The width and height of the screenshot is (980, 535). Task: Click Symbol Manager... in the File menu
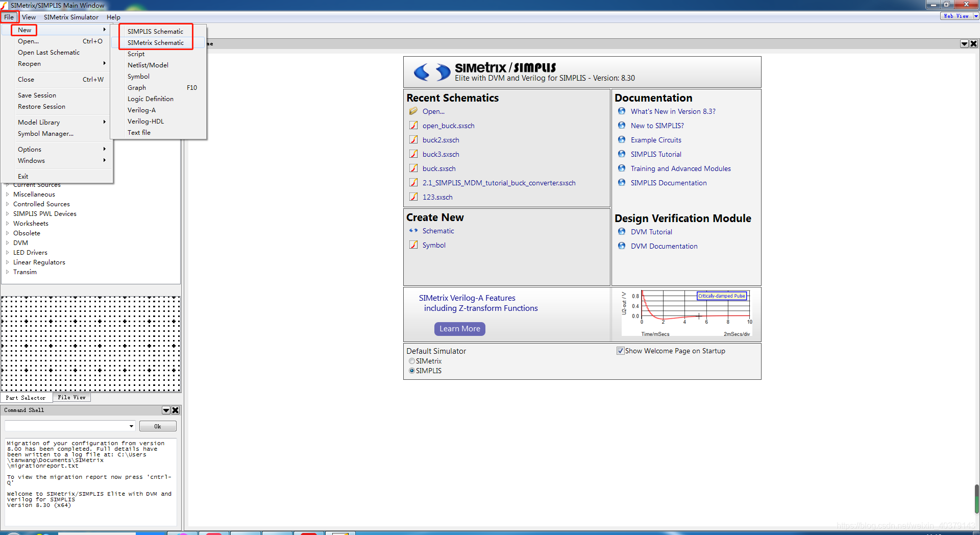pos(46,134)
